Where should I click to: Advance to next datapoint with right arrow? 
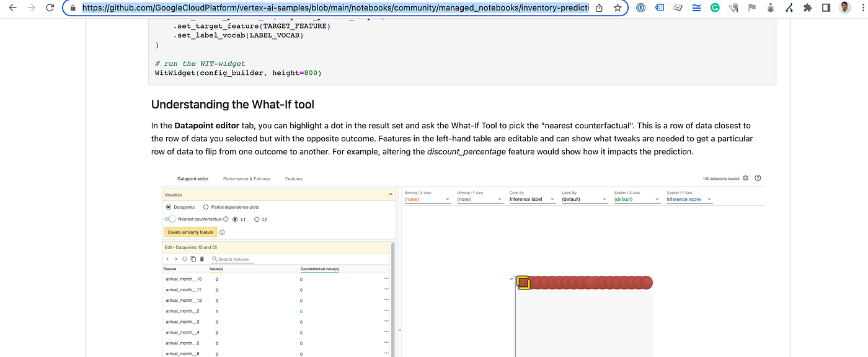[176, 258]
